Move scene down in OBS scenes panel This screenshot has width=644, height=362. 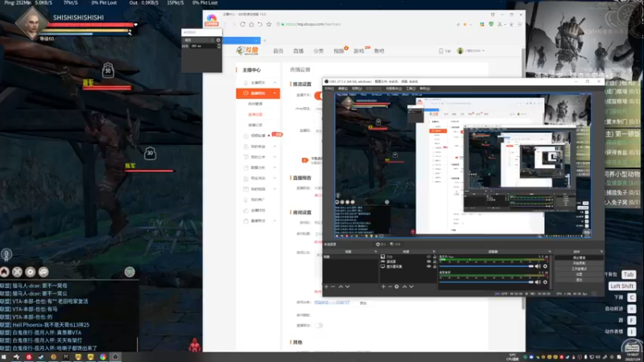pyautogui.click(x=348, y=286)
